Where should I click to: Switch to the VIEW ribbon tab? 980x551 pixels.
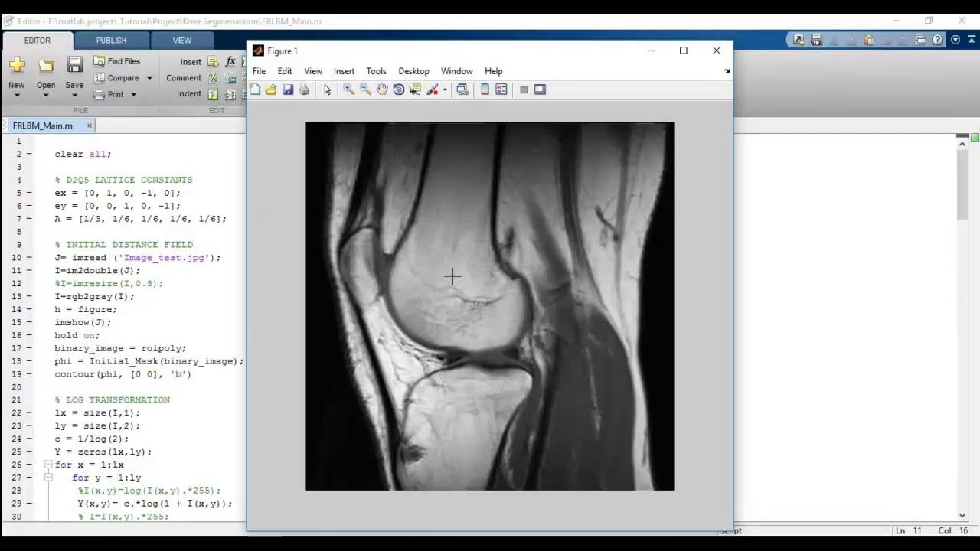pos(182,41)
